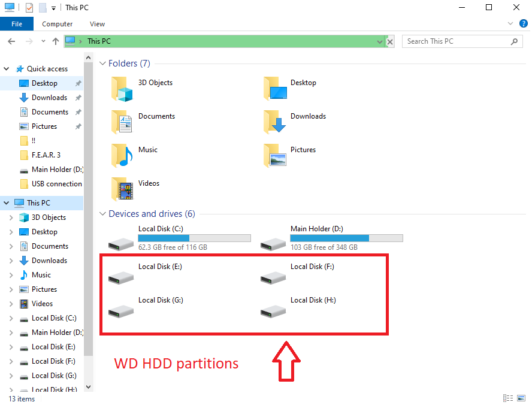The height and width of the screenshot is (405, 532).
Task: Click the Forward navigation arrow
Action: click(29, 41)
